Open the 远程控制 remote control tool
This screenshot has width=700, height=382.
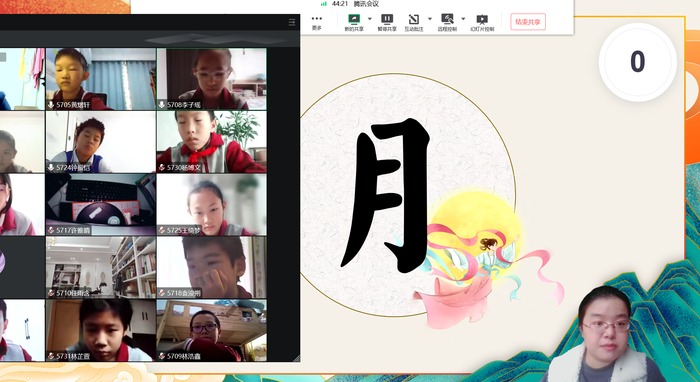pos(447,19)
